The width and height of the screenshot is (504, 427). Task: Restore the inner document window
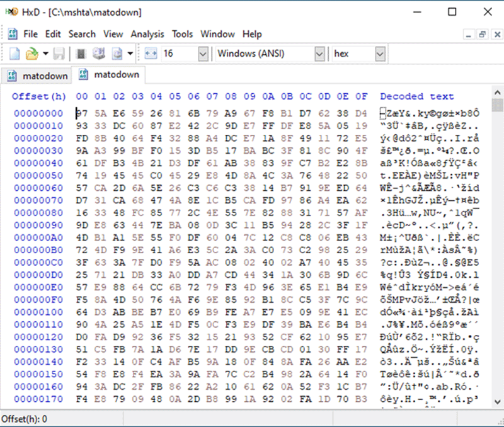[483, 35]
